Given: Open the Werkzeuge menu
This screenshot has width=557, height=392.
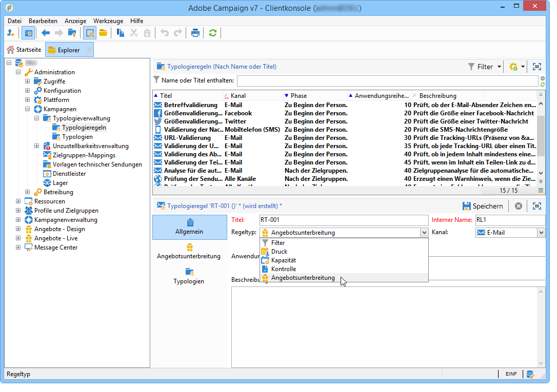Looking at the screenshot, I should pos(108,21).
